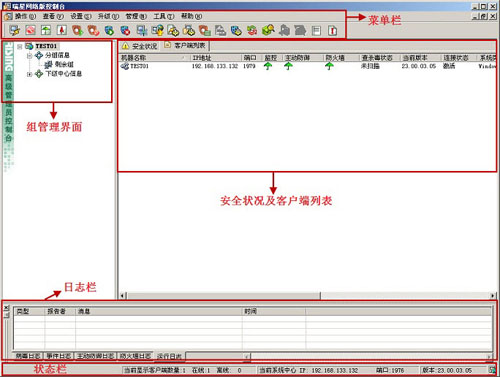500x377 pixels.
Task: Collapse the TEST01 root tree node
Action: click(x=20, y=46)
